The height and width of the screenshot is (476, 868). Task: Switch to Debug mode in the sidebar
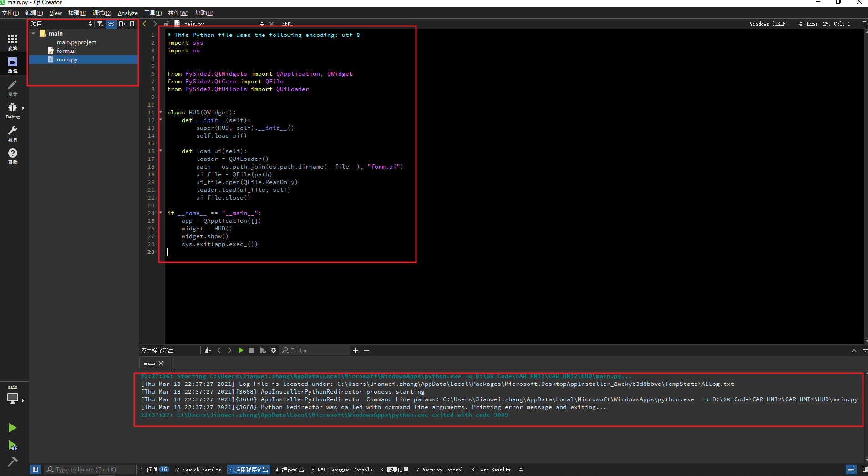coord(13,111)
